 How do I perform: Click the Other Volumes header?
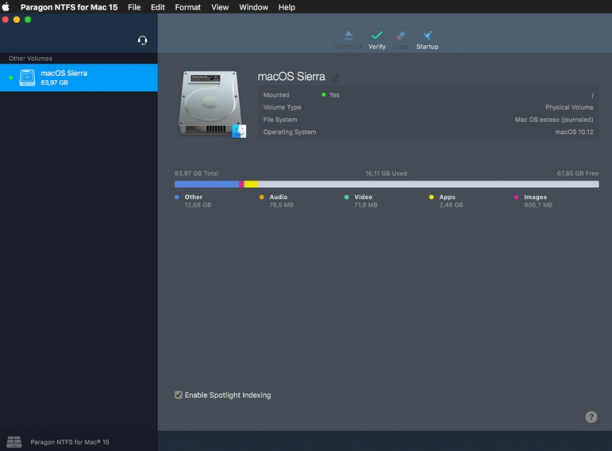point(30,59)
